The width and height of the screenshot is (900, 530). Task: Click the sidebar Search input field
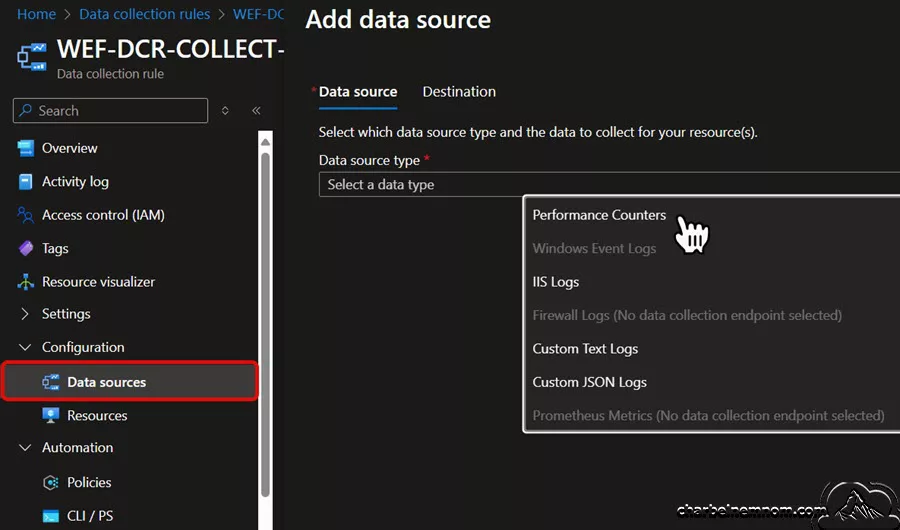coord(110,110)
